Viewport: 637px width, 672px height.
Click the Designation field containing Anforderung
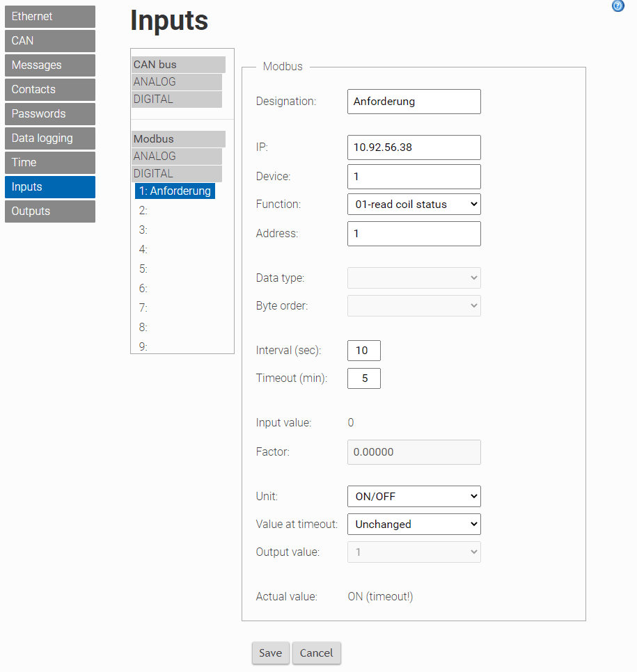click(414, 101)
